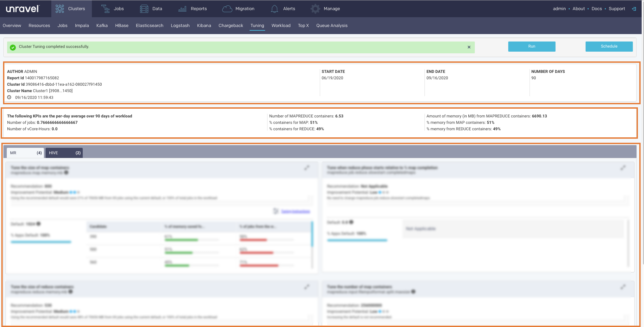Click the Number of jobs value
This screenshot has height=327, width=644.
point(57,122)
